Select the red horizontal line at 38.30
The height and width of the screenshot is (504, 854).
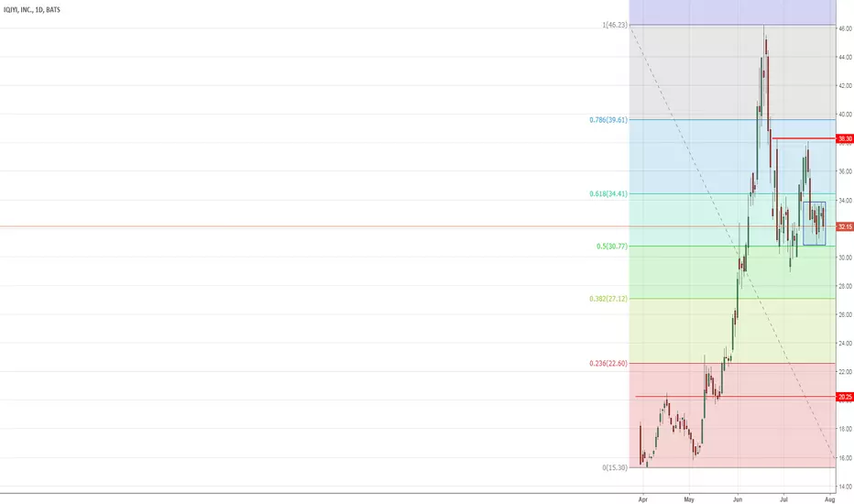[804, 138]
